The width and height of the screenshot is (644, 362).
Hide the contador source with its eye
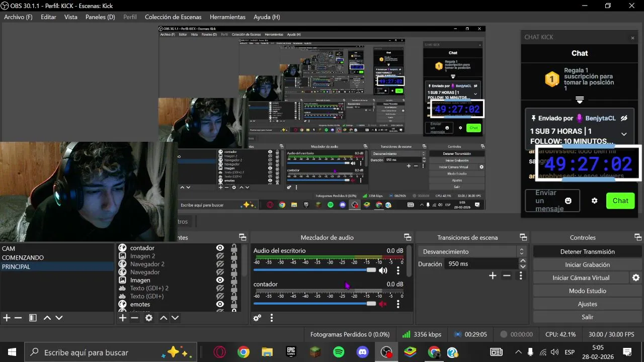pos(220,248)
